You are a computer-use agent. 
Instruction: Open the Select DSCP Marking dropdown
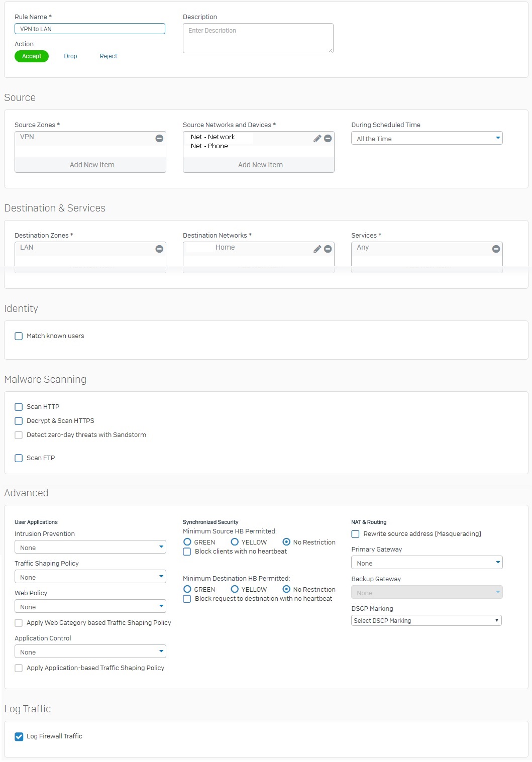pyautogui.click(x=427, y=620)
